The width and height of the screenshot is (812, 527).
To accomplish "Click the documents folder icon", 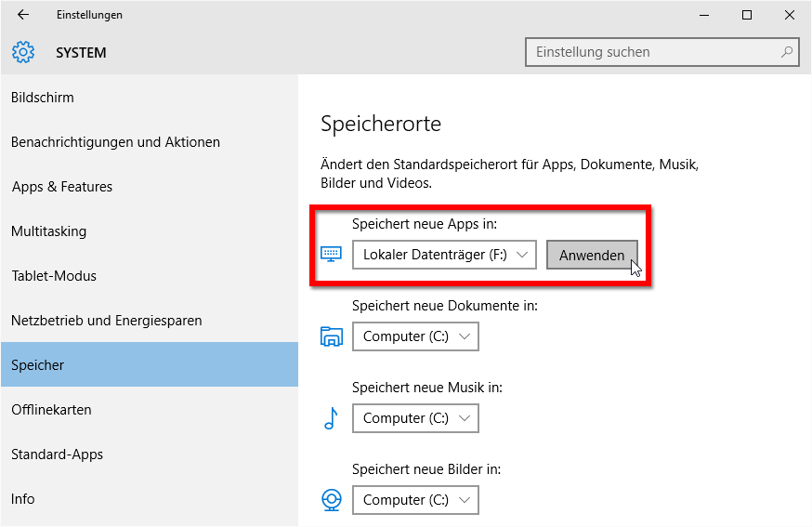I will (332, 336).
